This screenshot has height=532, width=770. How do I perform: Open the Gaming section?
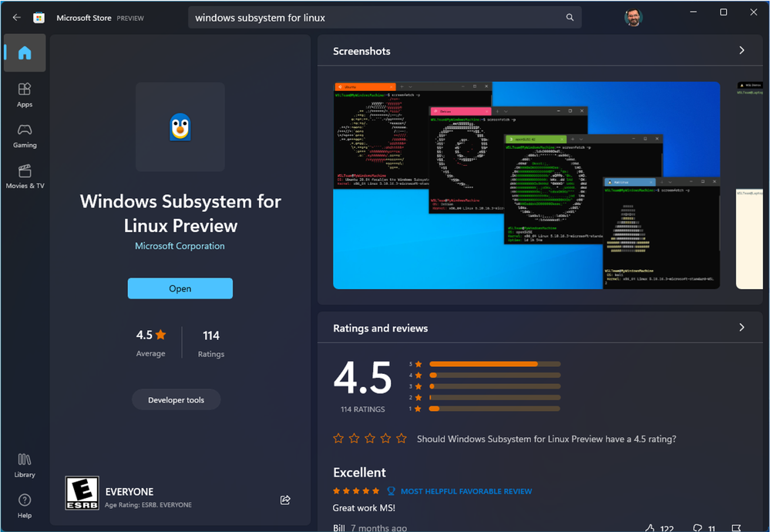coord(25,136)
